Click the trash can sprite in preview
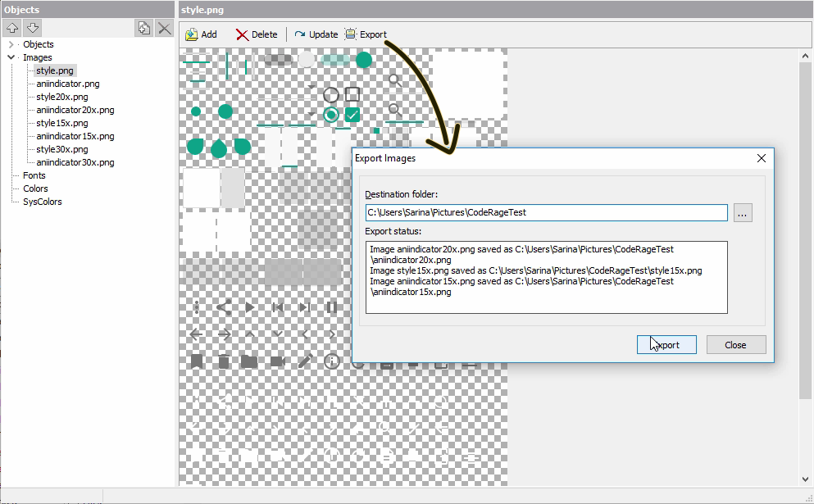814x504 pixels. point(224,361)
